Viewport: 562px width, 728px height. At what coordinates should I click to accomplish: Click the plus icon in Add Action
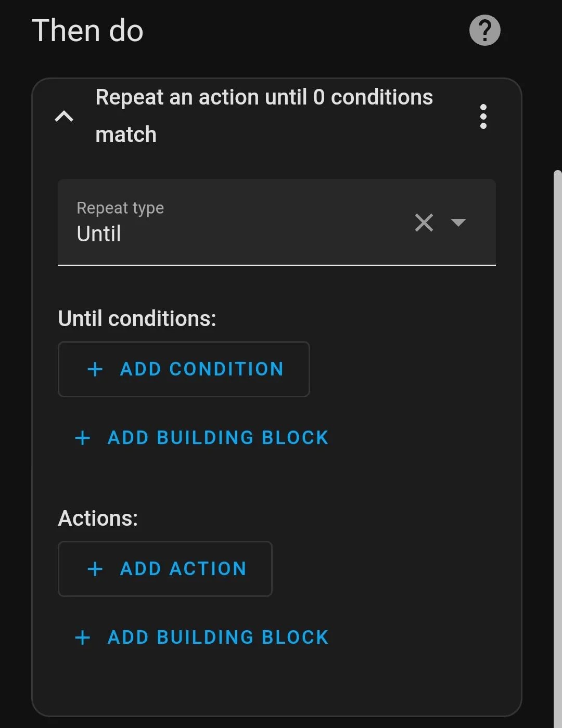tap(95, 569)
